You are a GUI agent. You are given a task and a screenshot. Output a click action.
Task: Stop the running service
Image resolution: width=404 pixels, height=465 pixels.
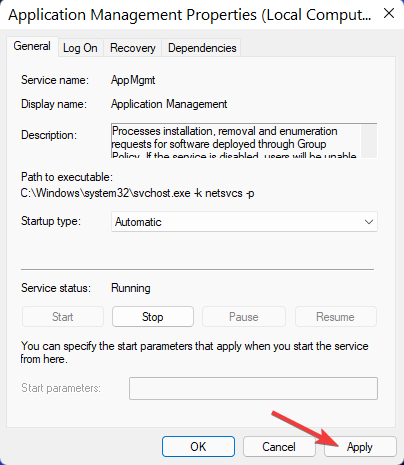click(x=153, y=317)
